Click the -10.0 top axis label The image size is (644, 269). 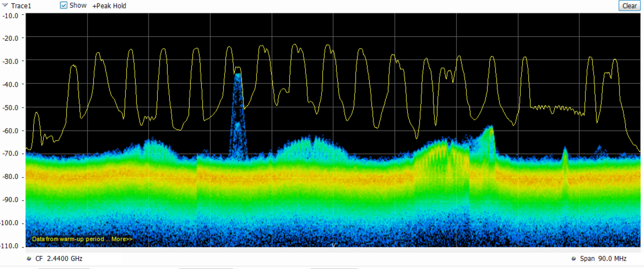pos(11,16)
